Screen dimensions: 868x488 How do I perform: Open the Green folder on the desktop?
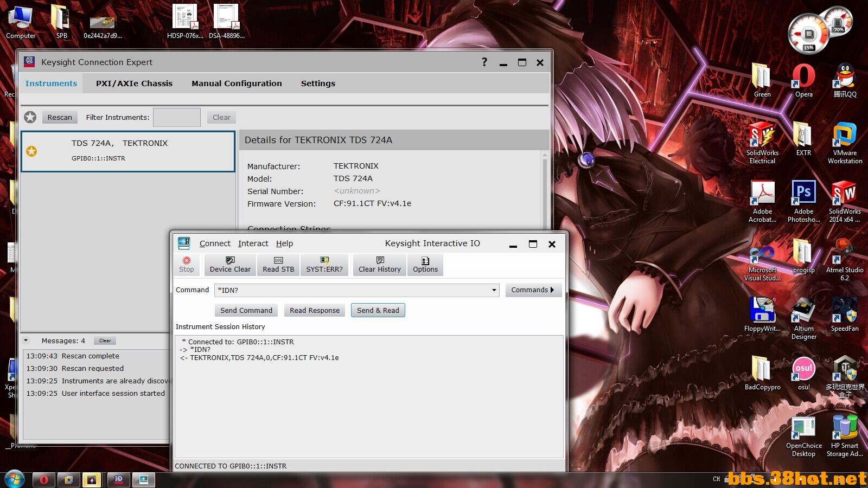point(762,80)
